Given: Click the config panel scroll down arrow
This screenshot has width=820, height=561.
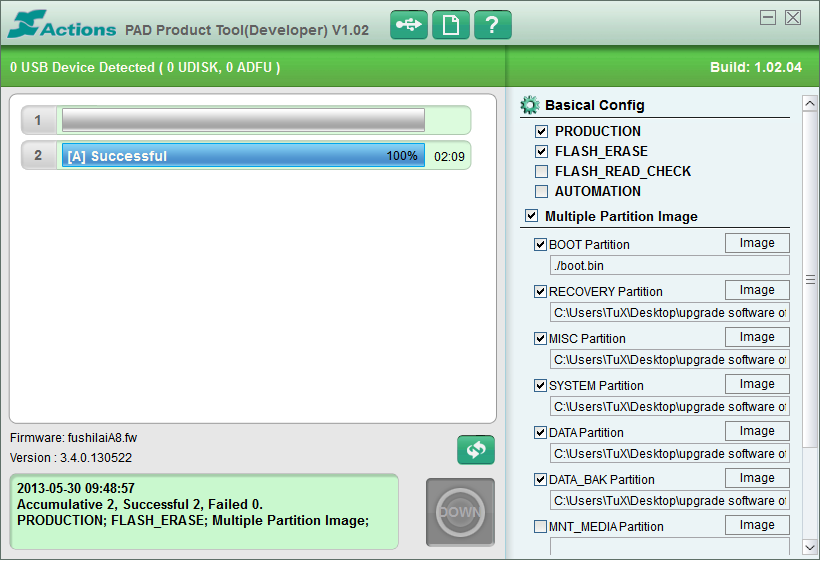Looking at the screenshot, I should (x=810, y=547).
